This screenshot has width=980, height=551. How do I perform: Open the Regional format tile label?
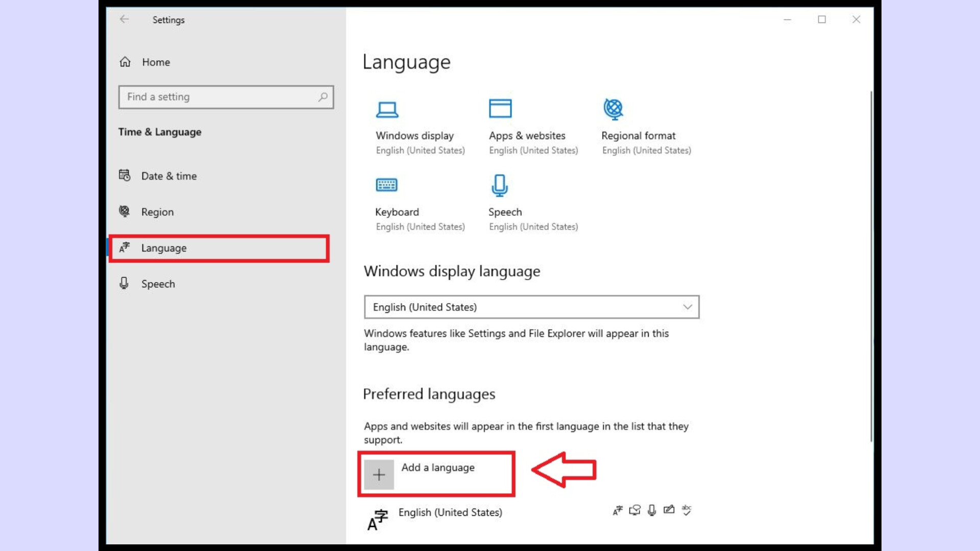click(x=638, y=136)
